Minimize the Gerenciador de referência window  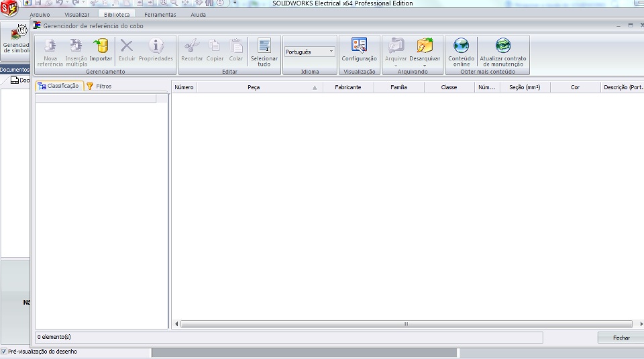point(618,25)
